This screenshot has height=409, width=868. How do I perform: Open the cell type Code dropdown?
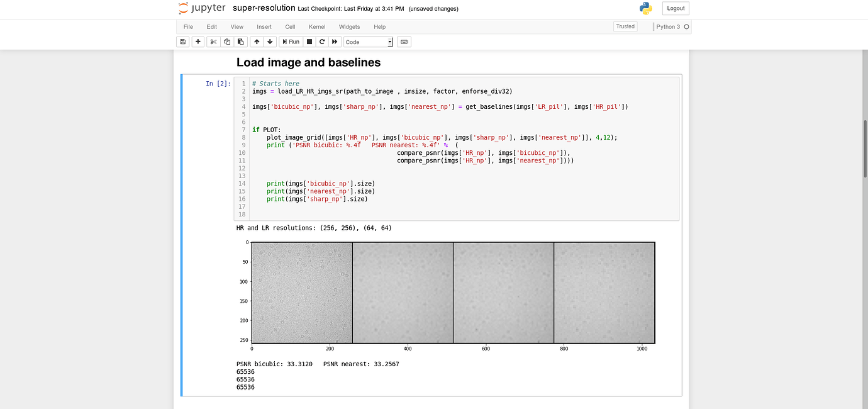tap(369, 42)
